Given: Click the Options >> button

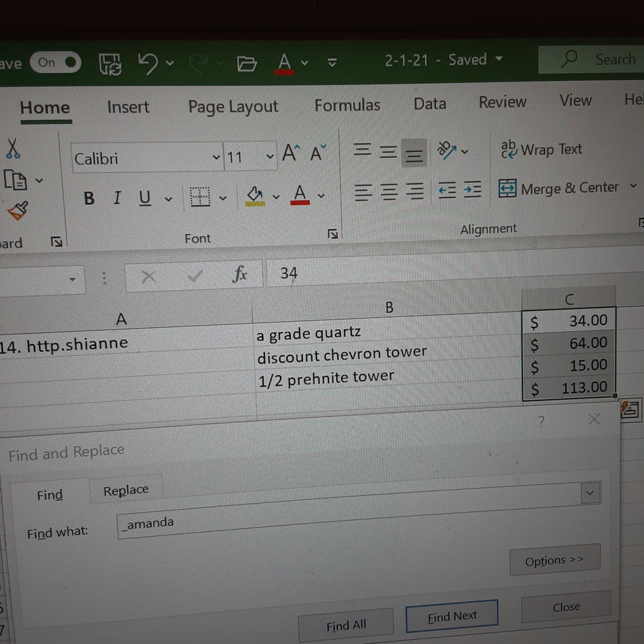Looking at the screenshot, I should pos(555,560).
